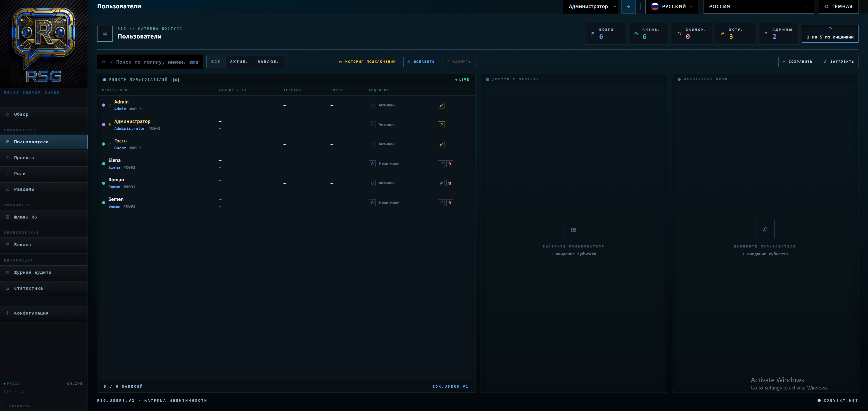Click the shield license icon for Semen
The height and width of the screenshot is (411, 868).
pos(372,202)
